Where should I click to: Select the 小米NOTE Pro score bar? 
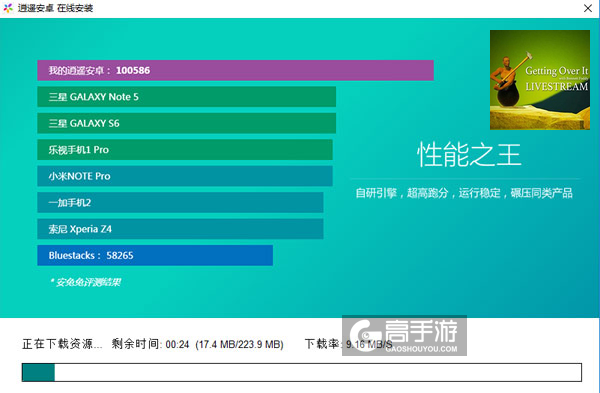(x=185, y=176)
